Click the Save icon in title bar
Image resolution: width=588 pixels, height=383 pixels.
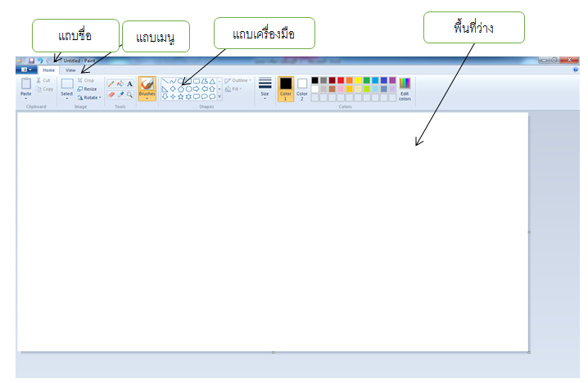click(31, 61)
